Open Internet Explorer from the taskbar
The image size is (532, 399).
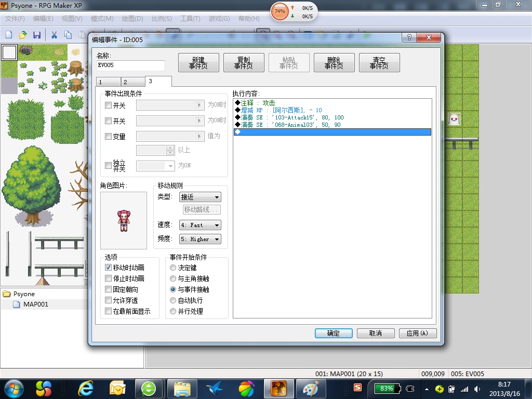[x=86, y=388]
